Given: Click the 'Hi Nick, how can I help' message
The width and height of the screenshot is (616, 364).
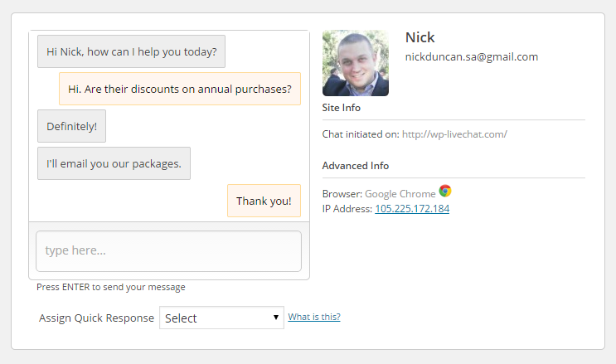Looking at the screenshot, I should pyautogui.click(x=131, y=51).
